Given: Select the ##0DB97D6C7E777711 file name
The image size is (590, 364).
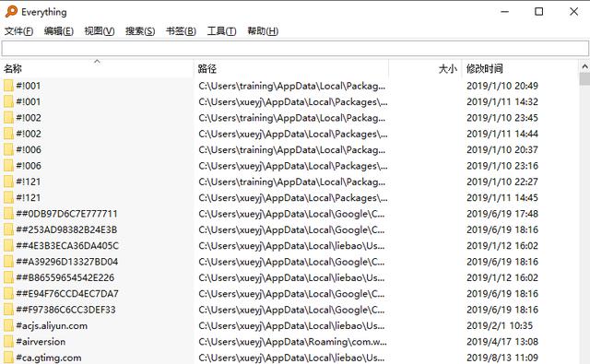Looking at the screenshot, I should pos(66,214).
